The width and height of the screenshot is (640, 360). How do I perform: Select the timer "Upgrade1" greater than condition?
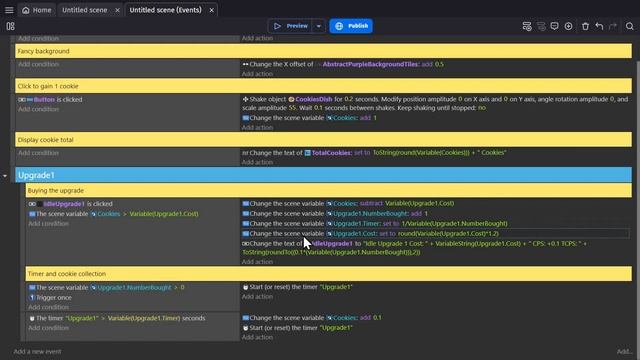tap(117, 318)
